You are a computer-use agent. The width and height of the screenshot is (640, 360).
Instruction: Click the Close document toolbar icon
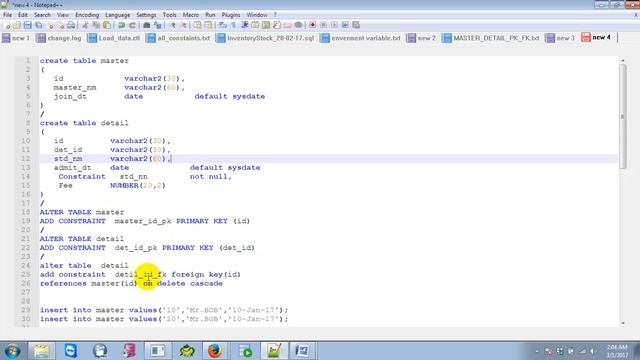50,25
